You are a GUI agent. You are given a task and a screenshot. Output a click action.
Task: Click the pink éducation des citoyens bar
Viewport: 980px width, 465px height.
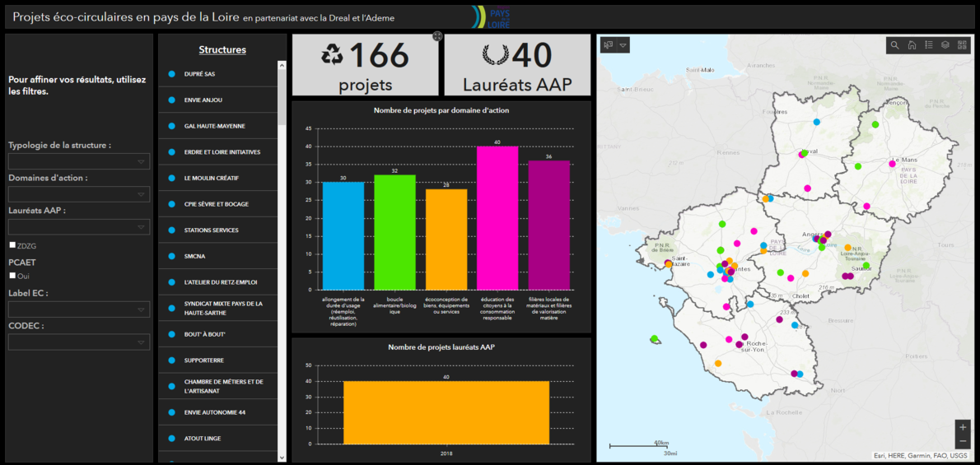coord(497,218)
